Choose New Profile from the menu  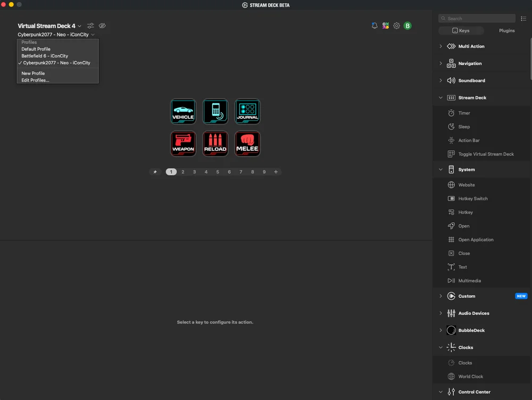click(33, 73)
